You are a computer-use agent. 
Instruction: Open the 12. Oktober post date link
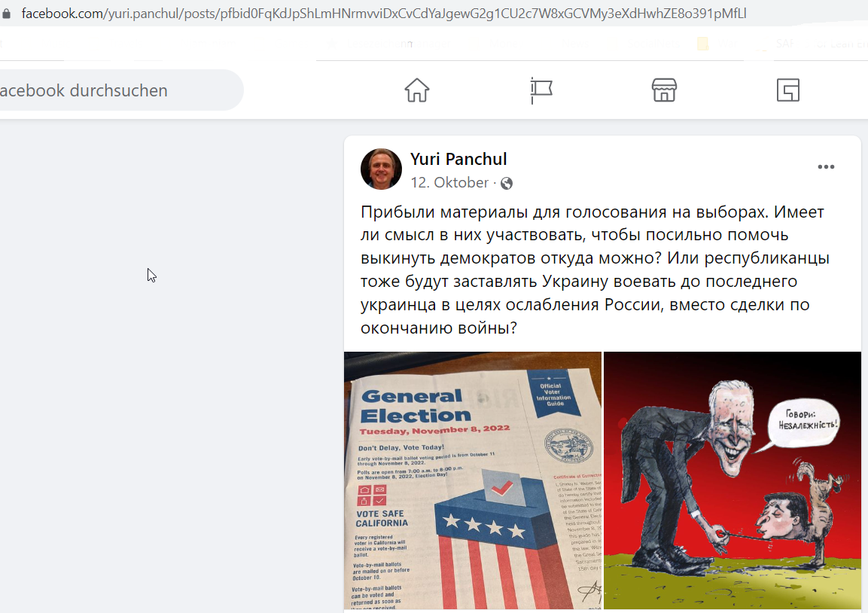pyautogui.click(x=449, y=183)
